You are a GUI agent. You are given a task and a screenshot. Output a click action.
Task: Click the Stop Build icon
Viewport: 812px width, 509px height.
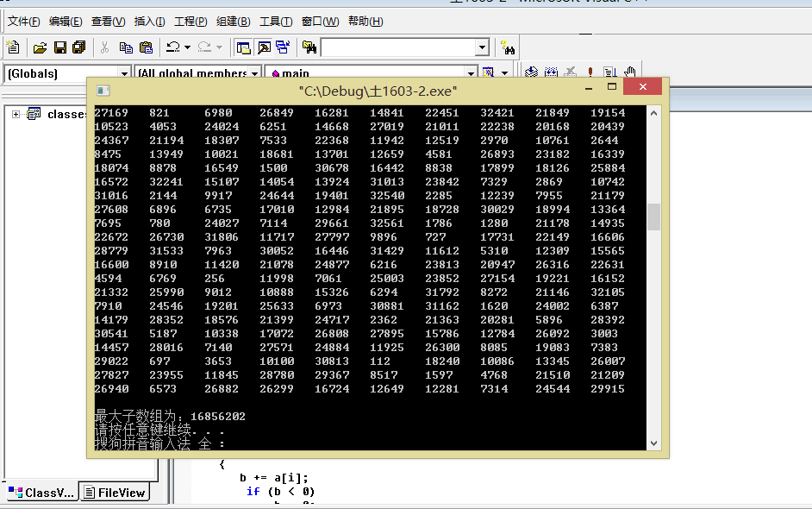pos(571,72)
